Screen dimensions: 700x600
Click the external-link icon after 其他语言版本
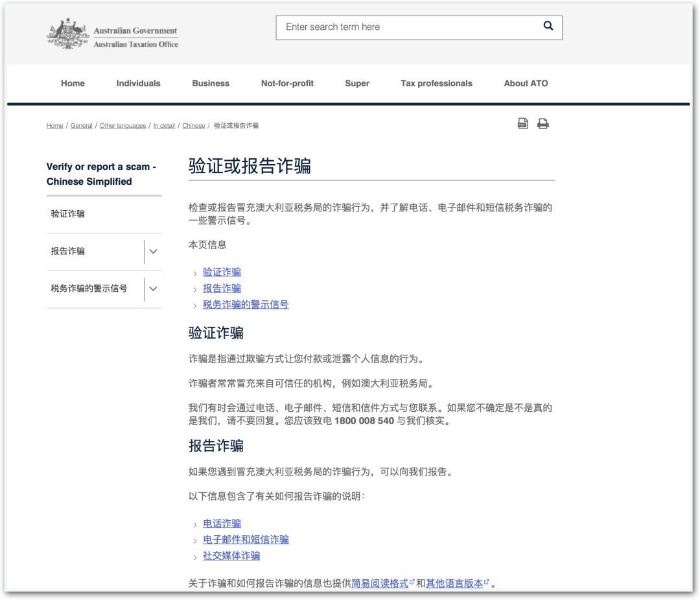(x=487, y=581)
